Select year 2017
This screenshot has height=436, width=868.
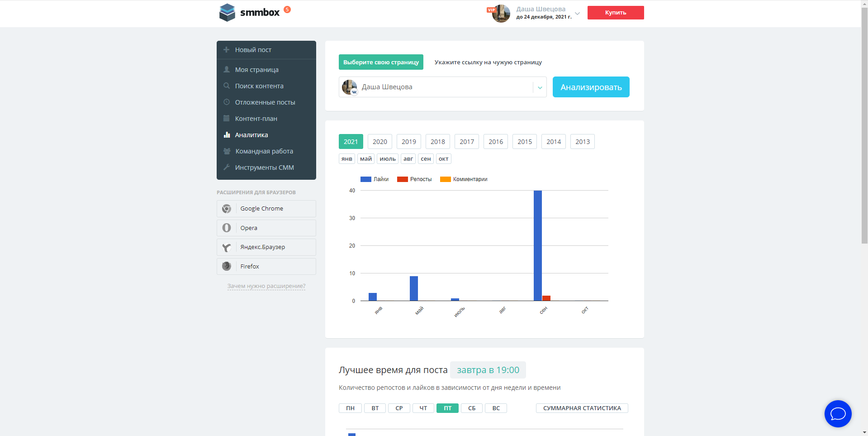pyautogui.click(x=466, y=142)
